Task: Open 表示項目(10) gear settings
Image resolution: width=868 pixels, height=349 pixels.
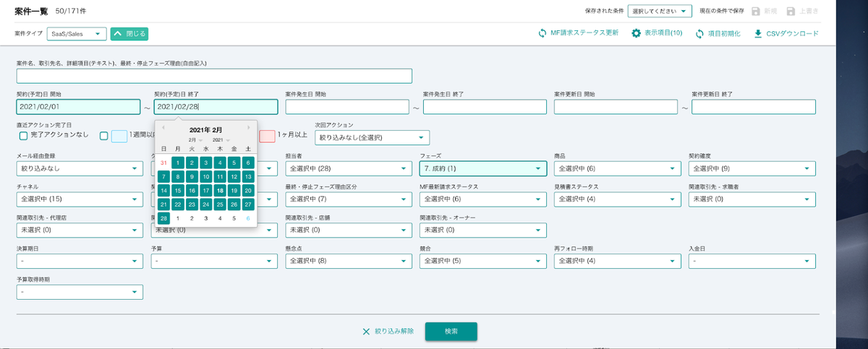Action: coord(637,33)
